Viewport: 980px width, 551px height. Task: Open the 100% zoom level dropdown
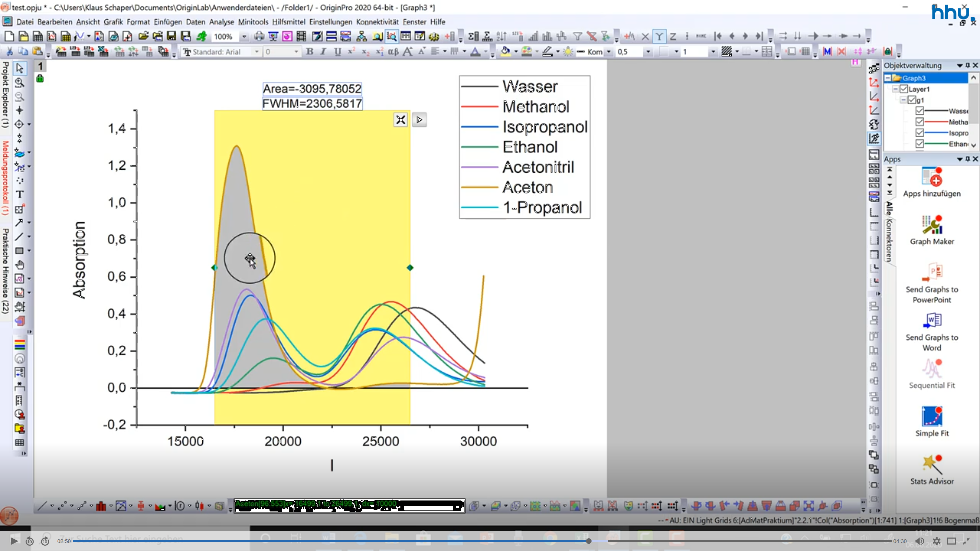tap(244, 37)
